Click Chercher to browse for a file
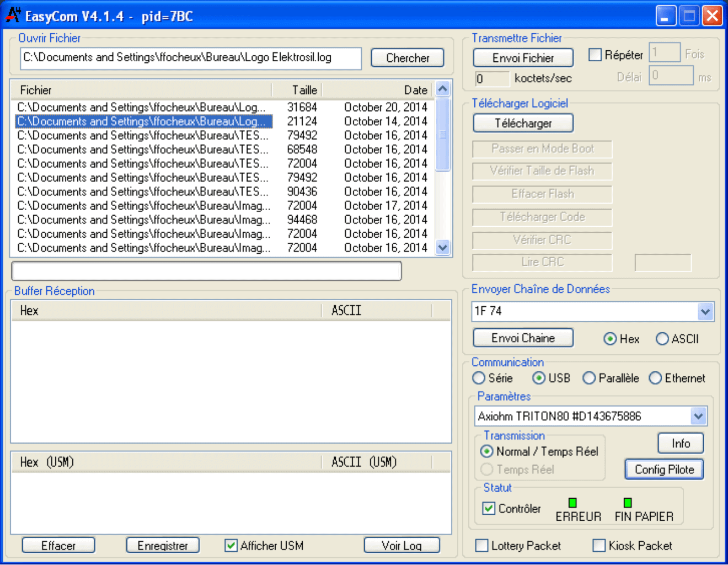 pyautogui.click(x=407, y=57)
